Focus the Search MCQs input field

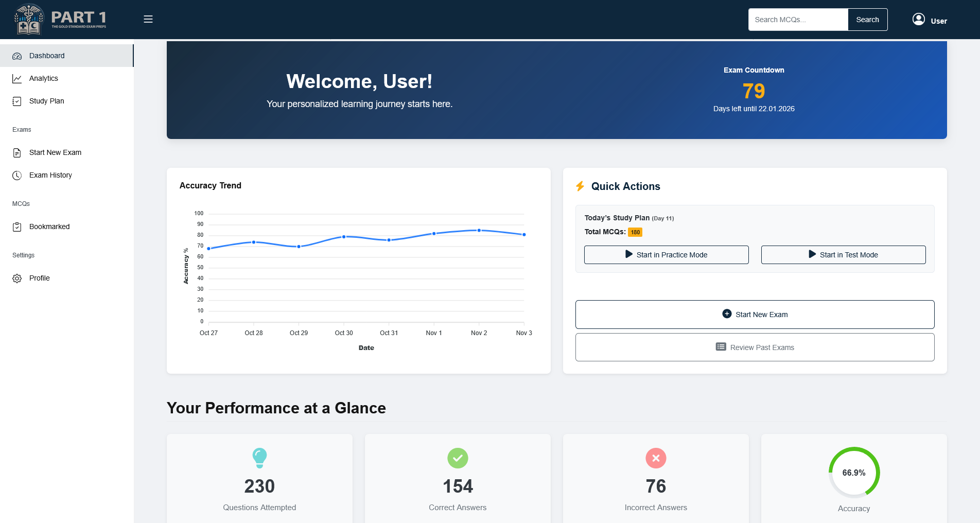click(798, 20)
